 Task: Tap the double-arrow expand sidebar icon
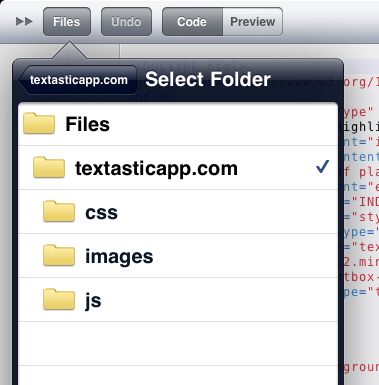pyautogui.click(x=24, y=22)
